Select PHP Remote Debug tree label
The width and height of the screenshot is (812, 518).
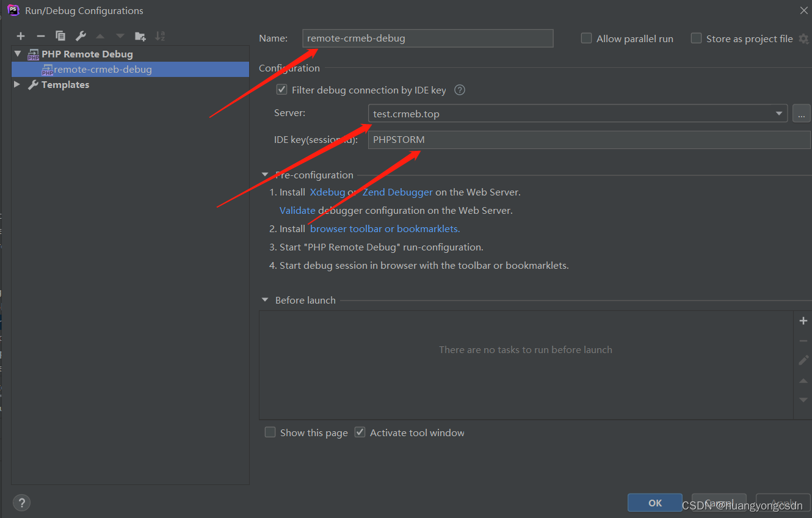coord(87,54)
